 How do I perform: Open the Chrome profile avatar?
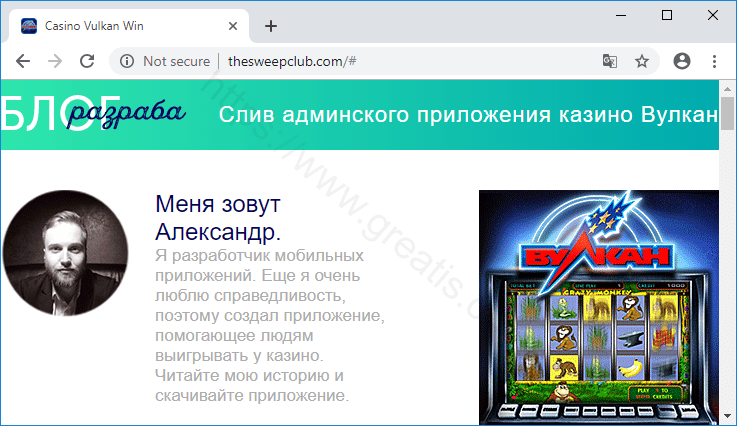(x=682, y=61)
